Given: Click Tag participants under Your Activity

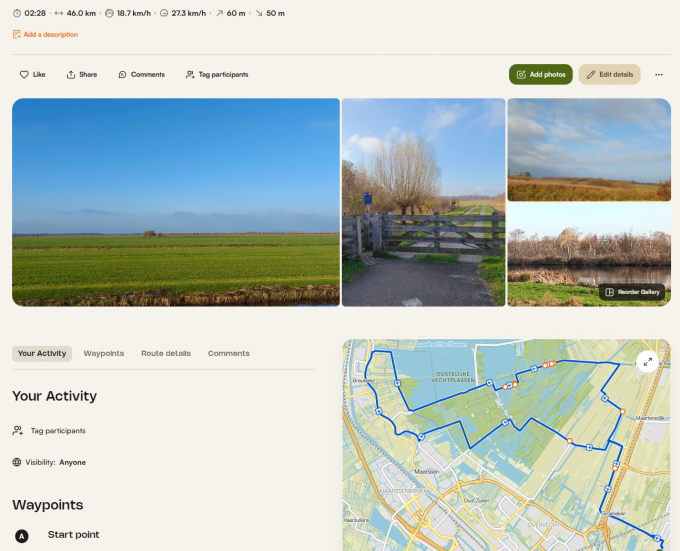Looking at the screenshot, I should (58, 431).
